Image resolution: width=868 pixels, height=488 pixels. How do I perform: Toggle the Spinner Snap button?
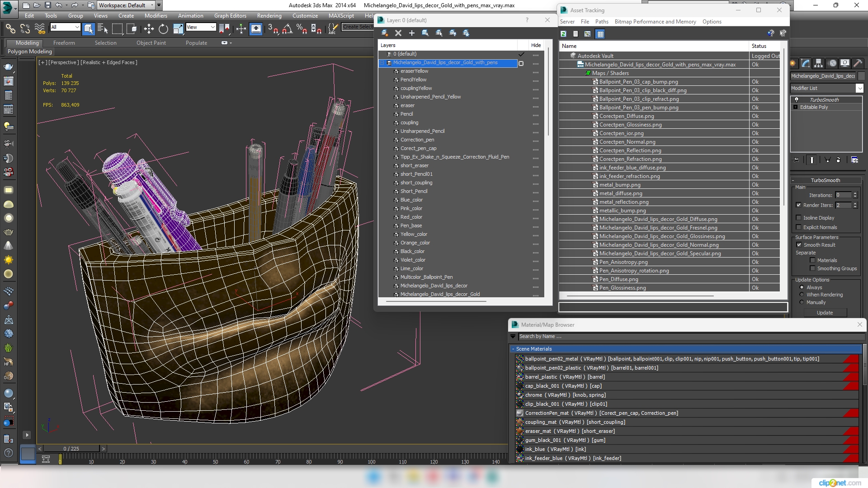316,29
